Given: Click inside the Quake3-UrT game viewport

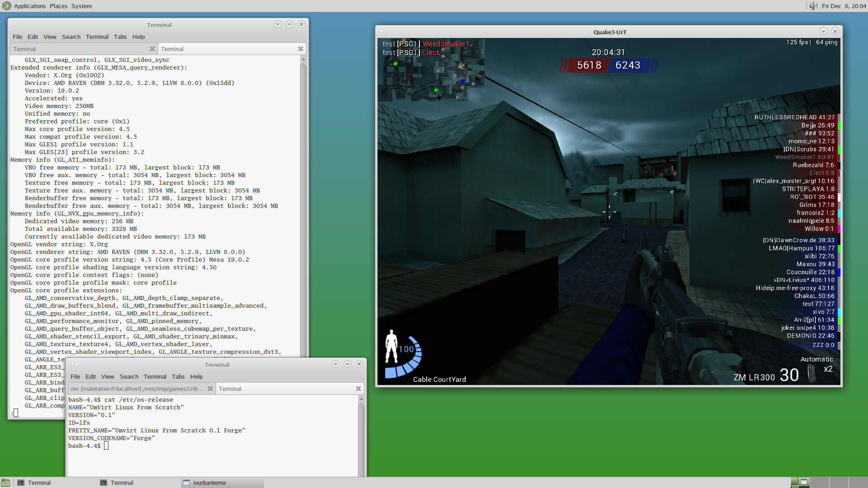Looking at the screenshot, I should 588,226.
